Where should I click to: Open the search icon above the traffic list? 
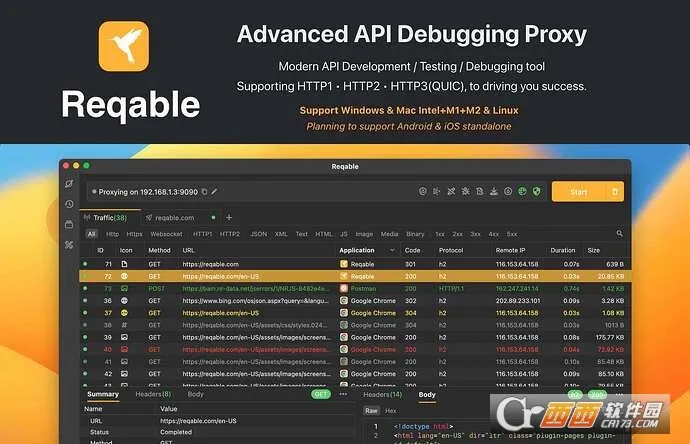(620, 234)
